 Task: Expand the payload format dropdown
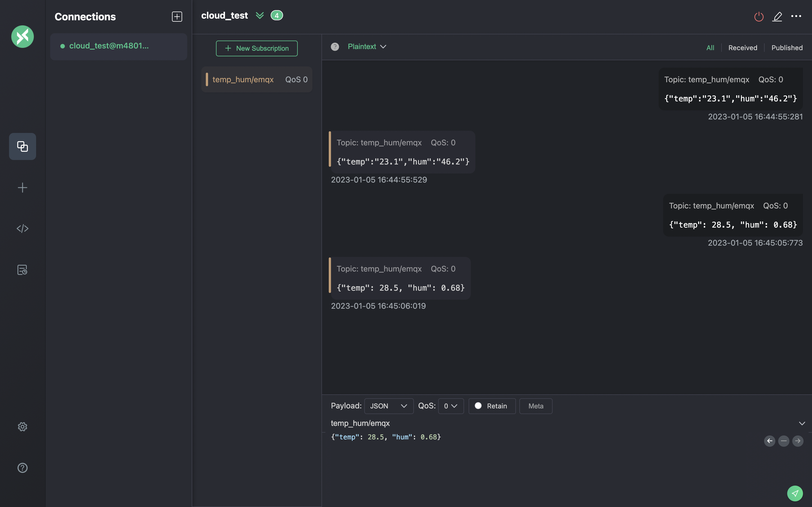coord(388,406)
